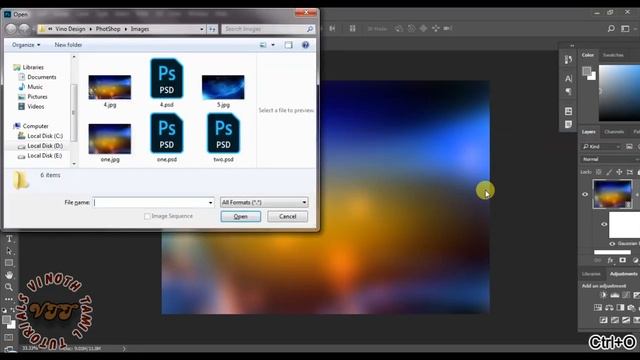
Task: Click the Search Images field
Action: 269,29
